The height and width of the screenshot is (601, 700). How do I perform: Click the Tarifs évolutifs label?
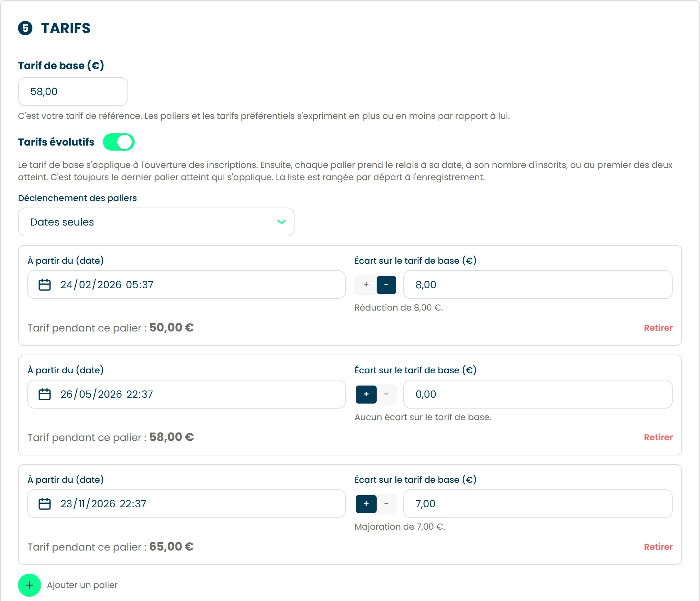(56, 142)
